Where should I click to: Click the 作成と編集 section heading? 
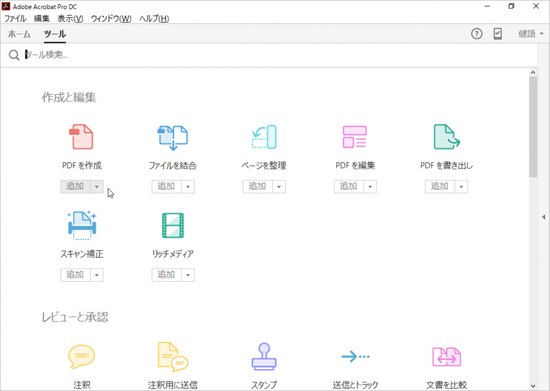[69, 97]
